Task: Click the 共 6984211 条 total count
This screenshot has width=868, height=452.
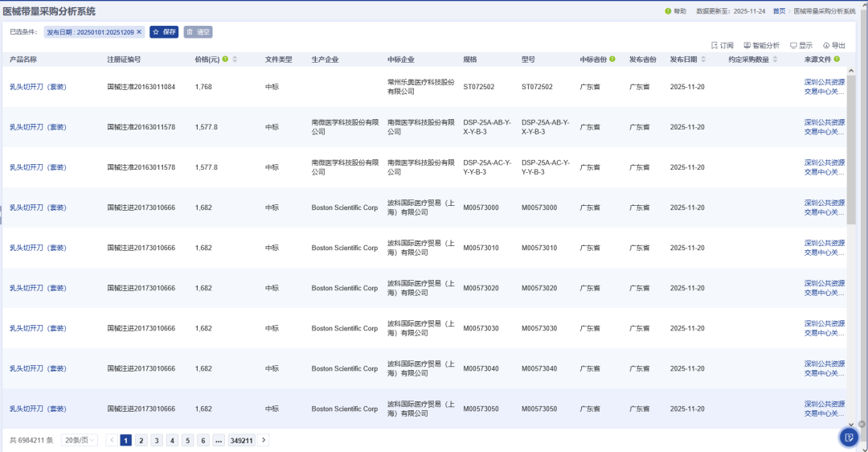Action: [31, 441]
